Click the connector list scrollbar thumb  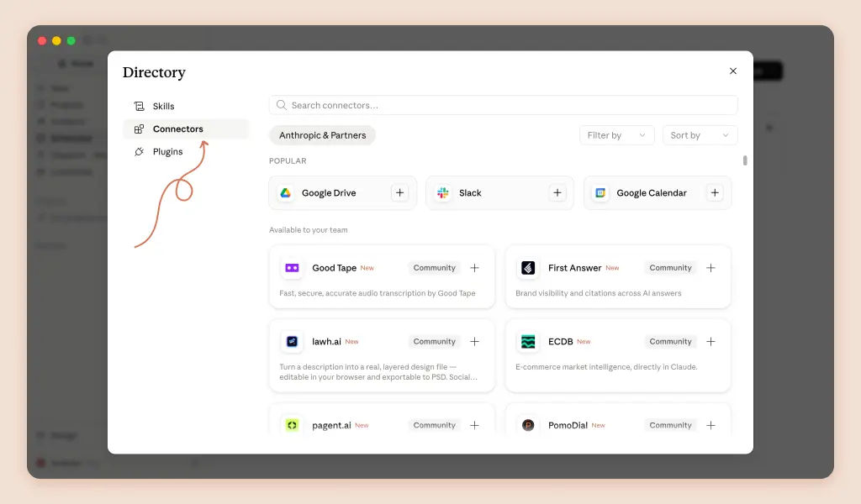pos(745,160)
